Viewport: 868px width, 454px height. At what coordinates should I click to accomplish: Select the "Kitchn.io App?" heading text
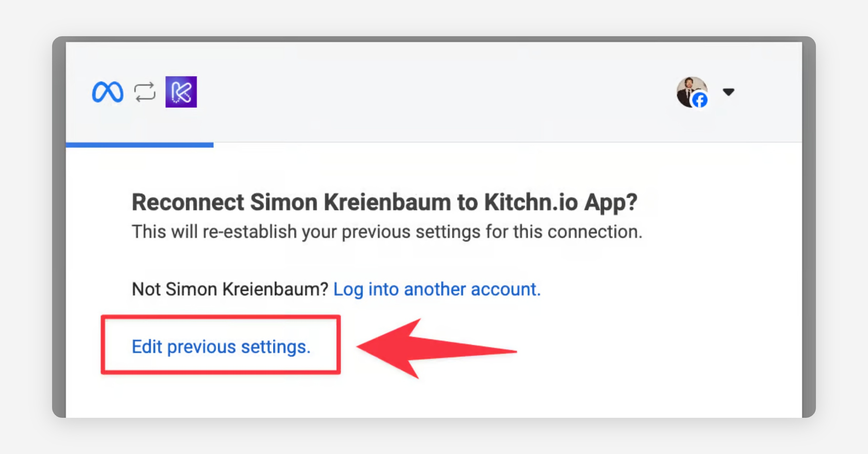point(561,202)
